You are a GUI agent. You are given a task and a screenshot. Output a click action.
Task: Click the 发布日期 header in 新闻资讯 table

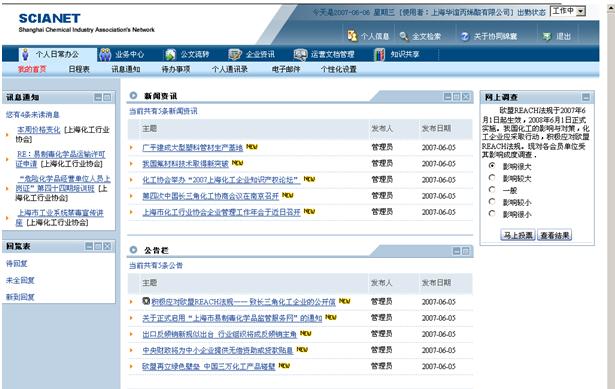[436, 128]
